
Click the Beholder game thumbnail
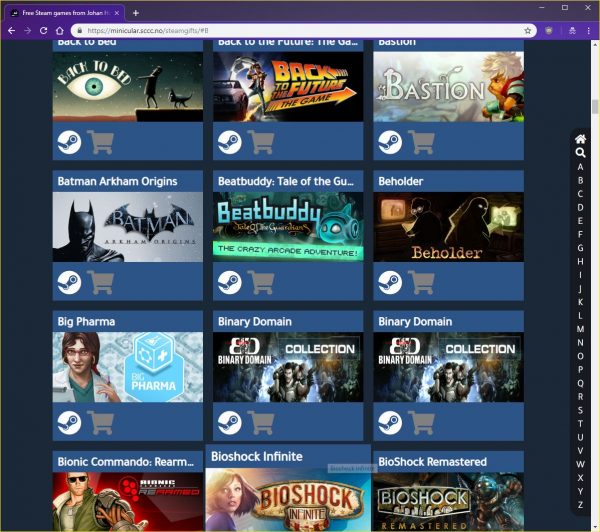pos(448,227)
